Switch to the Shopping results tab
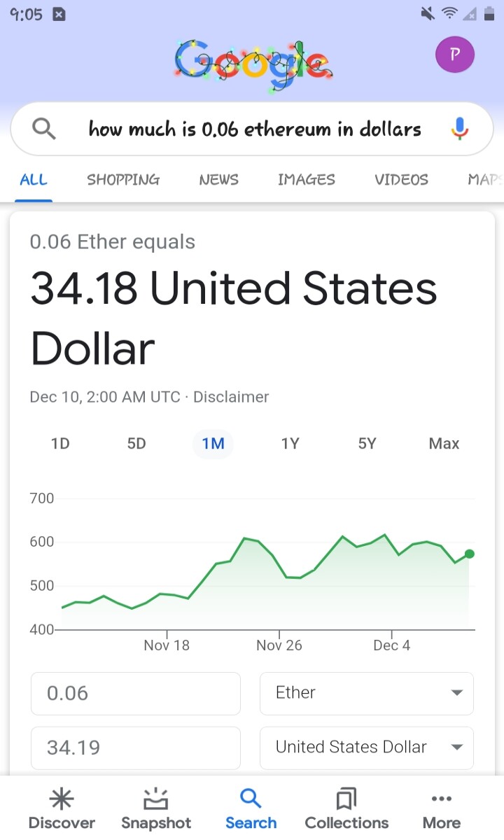504x840 pixels. point(123,180)
